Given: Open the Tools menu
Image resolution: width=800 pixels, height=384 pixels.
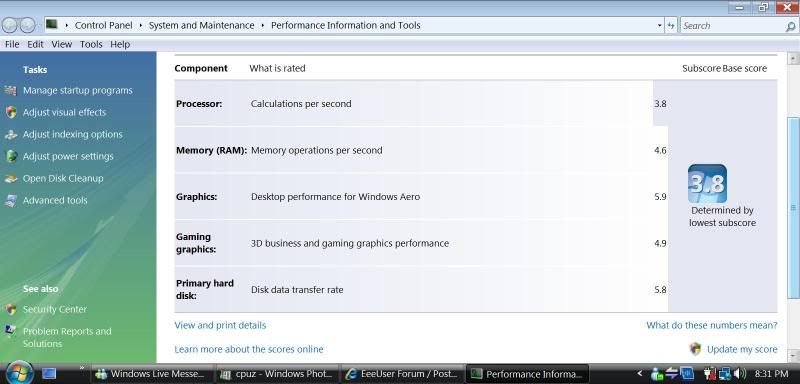Looking at the screenshot, I should [91, 44].
